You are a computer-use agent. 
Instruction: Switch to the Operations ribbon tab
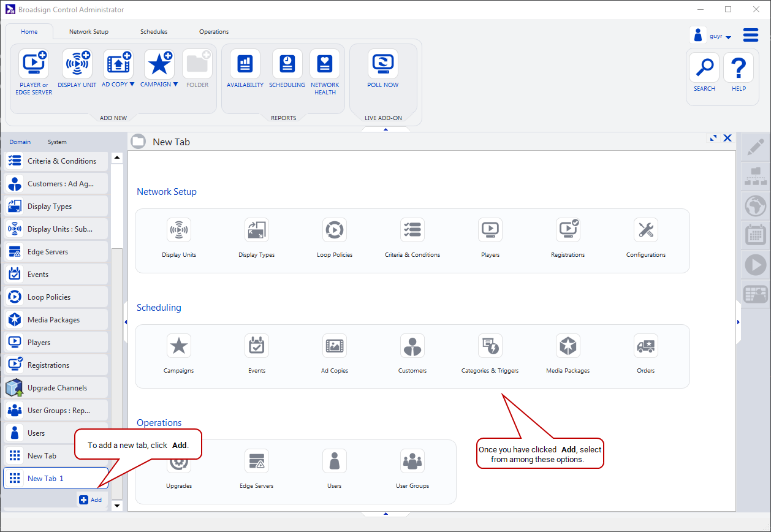[x=214, y=32]
